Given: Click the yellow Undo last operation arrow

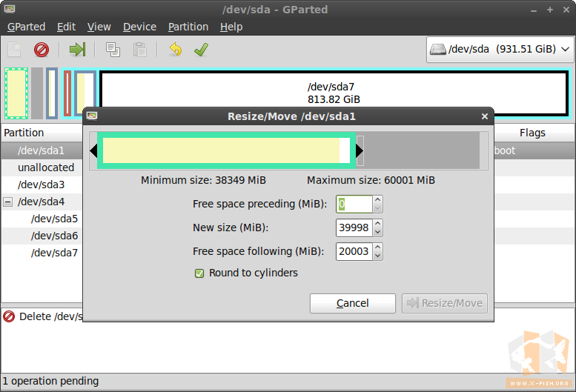Looking at the screenshot, I should tap(176, 49).
